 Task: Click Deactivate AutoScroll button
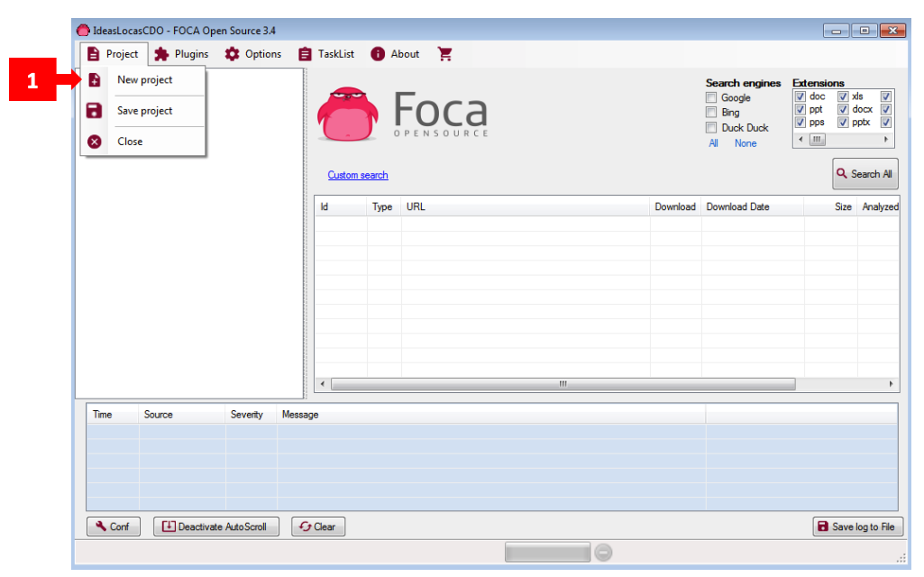(216, 527)
